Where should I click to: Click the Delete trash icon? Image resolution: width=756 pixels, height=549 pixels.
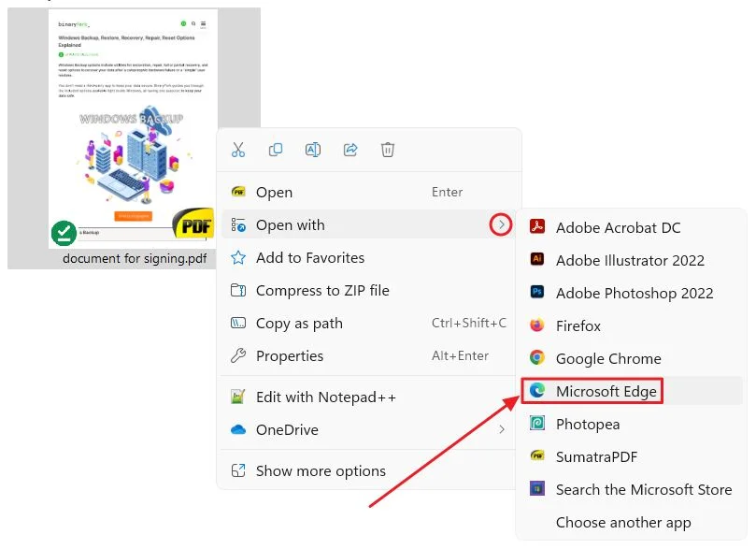pyautogui.click(x=388, y=150)
